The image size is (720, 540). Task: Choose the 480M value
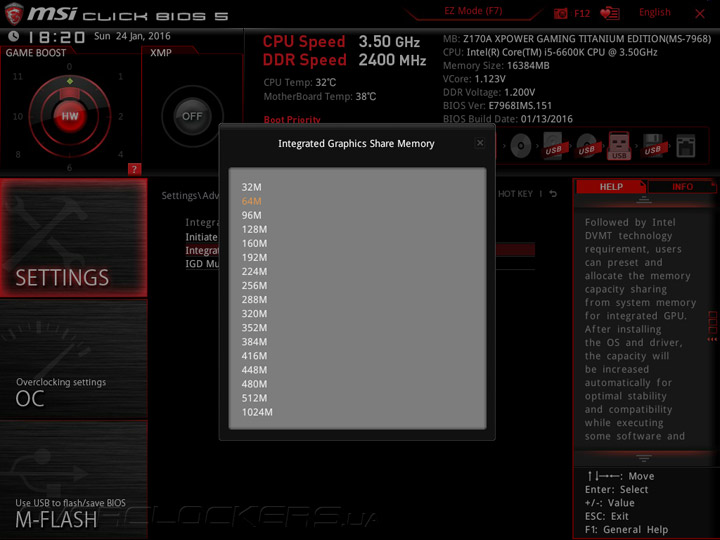pos(254,384)
